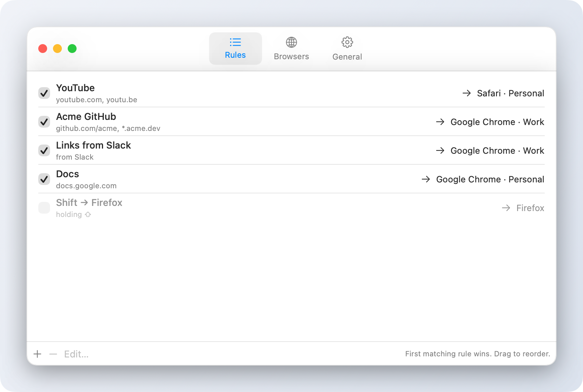Switch to the Rules tab
Screen dimensions: 583x392
pos(236,49)
